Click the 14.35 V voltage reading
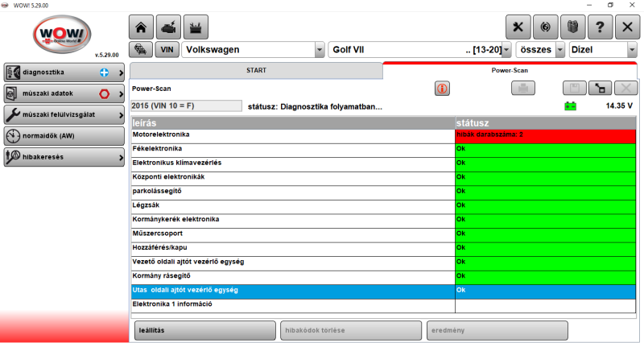 click(x=619, y=106)
